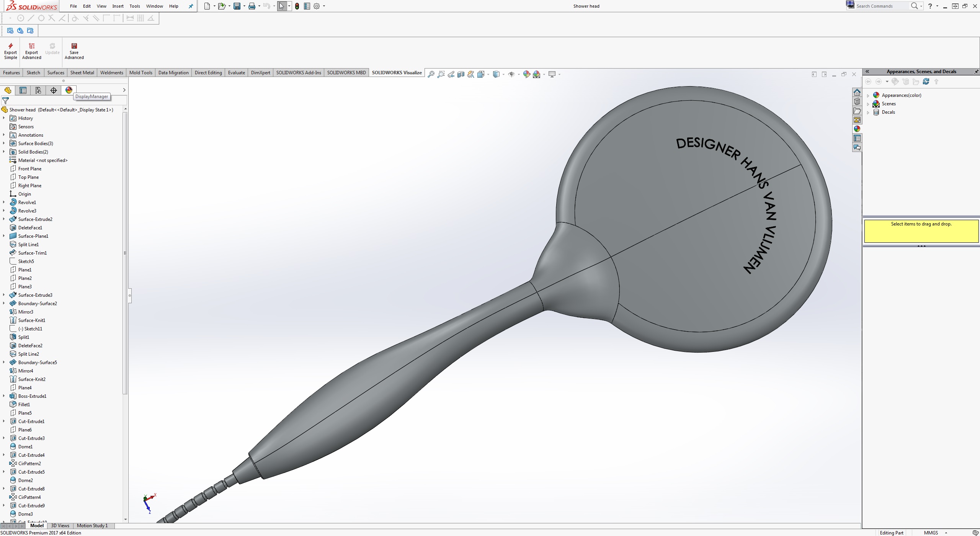This screenshot has width=980, height=536.
Task: Pin the Appearances, Scenes, and Decals pane
Action: click(x=976, y=72)
